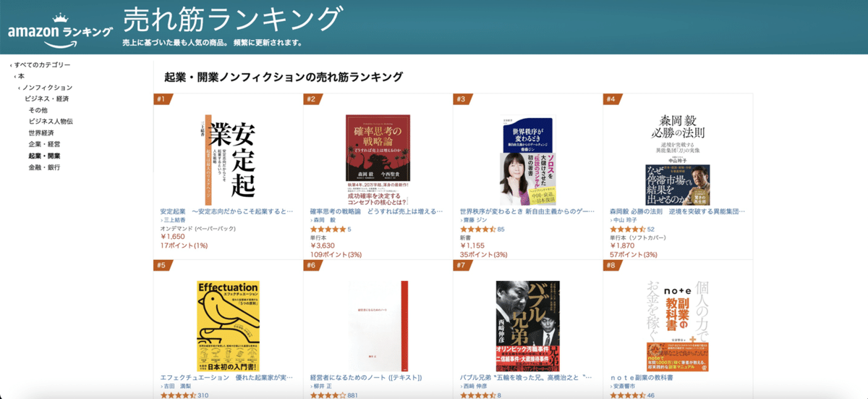Select 世界経済 category in sidebar
The width and height of the screenshot is (868, 399).
(41, 133)
